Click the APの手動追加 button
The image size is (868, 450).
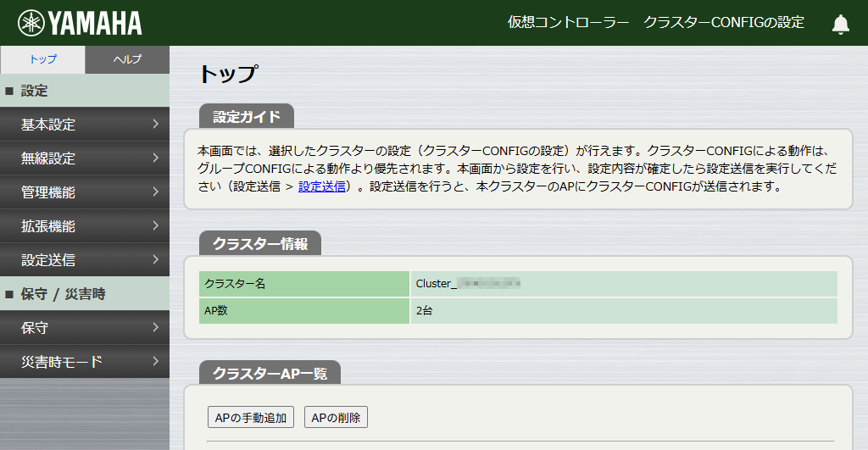pos(251,417)
